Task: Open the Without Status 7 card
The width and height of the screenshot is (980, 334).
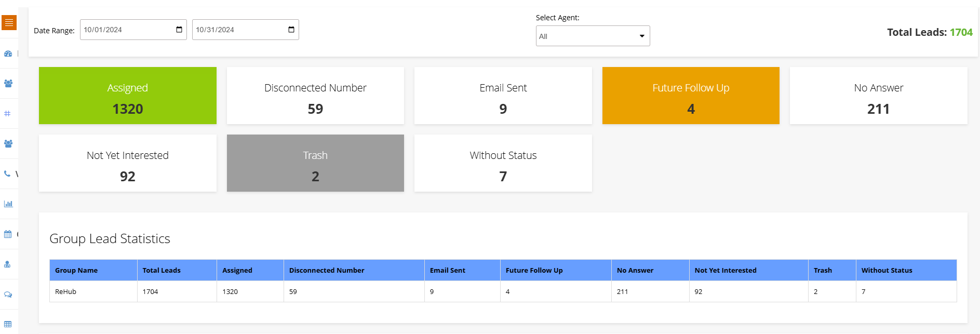Action: [x=503, y=163]
